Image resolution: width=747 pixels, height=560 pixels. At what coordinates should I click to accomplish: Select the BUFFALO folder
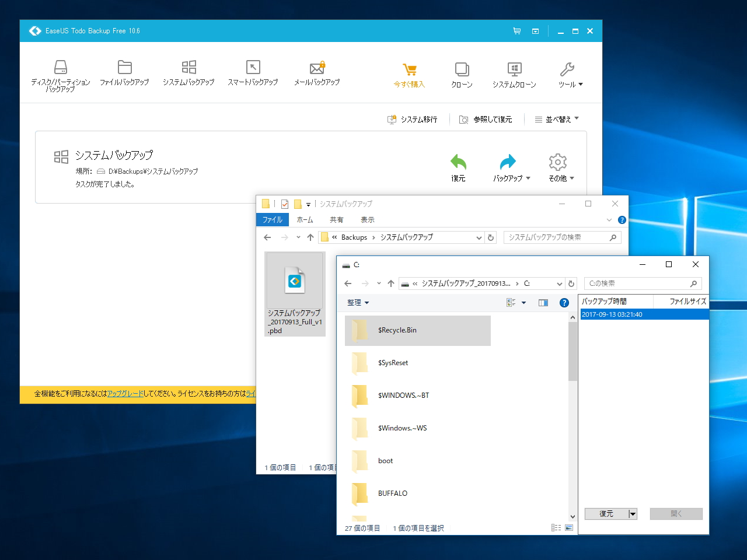pos(418,494)
